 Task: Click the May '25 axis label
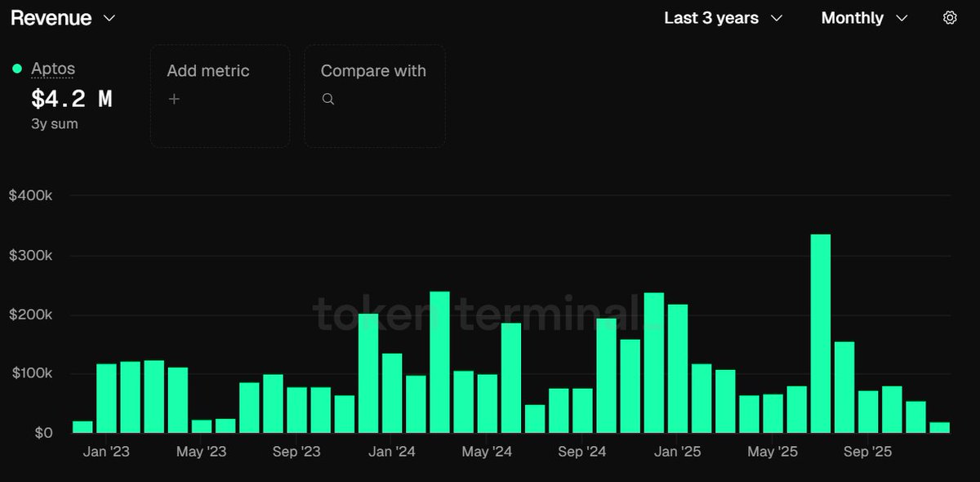click(773, 452)
